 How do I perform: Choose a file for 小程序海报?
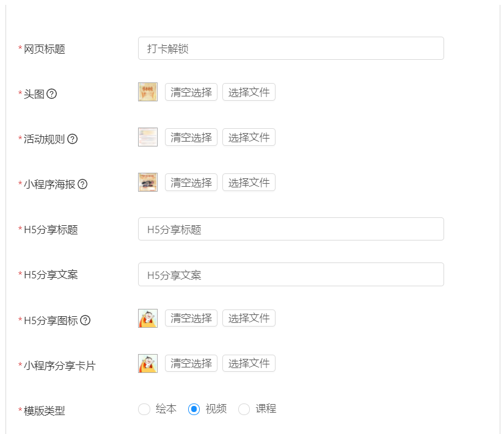tap(249, 183)
